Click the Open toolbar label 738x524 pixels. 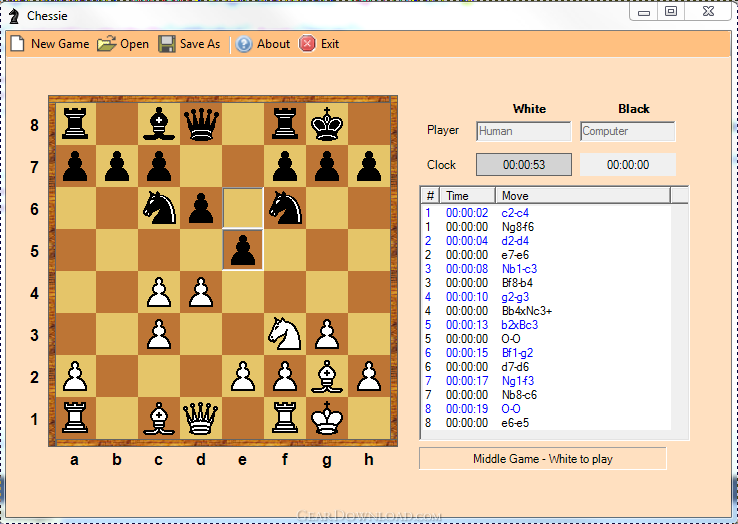(x=134, y=44)
